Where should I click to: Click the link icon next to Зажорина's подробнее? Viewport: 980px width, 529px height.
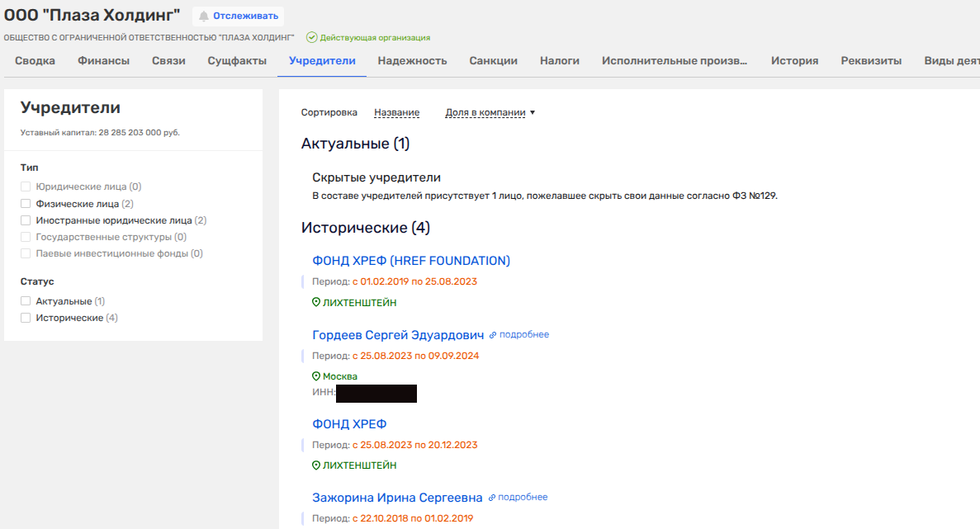(492, 498)
